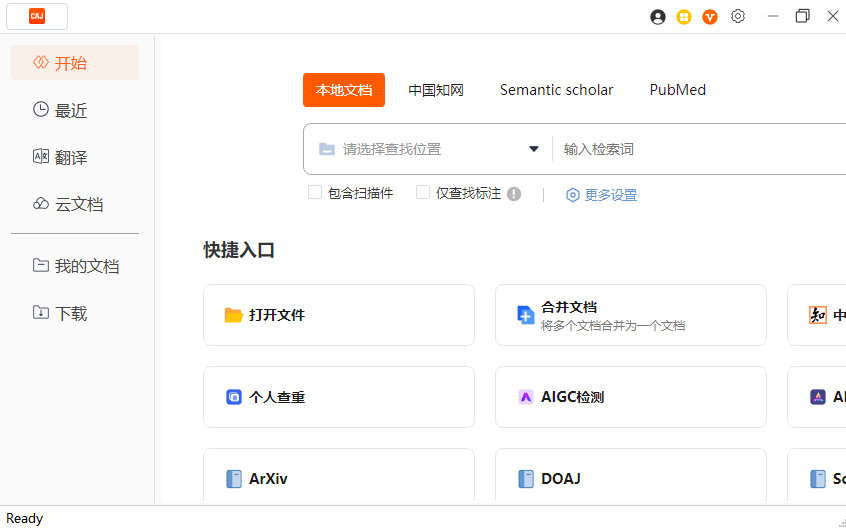Click the info icon beside 仅查找标注
846x528 pixels.
click(514, 194)
